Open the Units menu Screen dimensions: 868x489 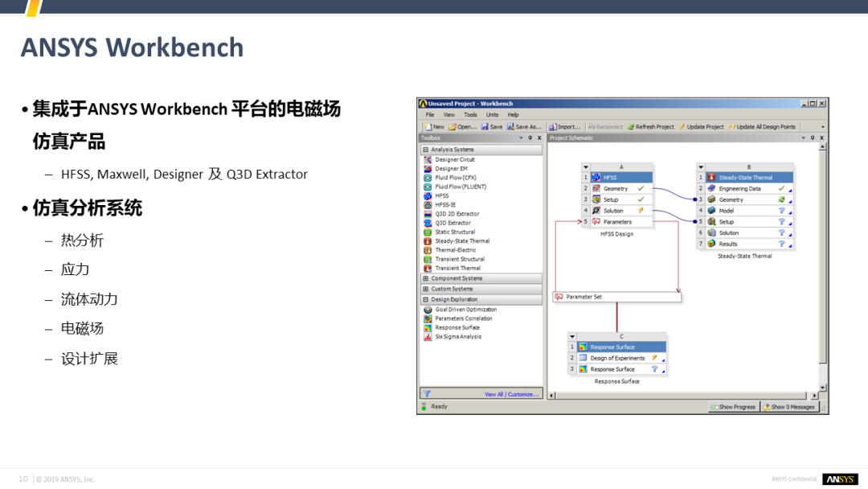pos(492,115)
